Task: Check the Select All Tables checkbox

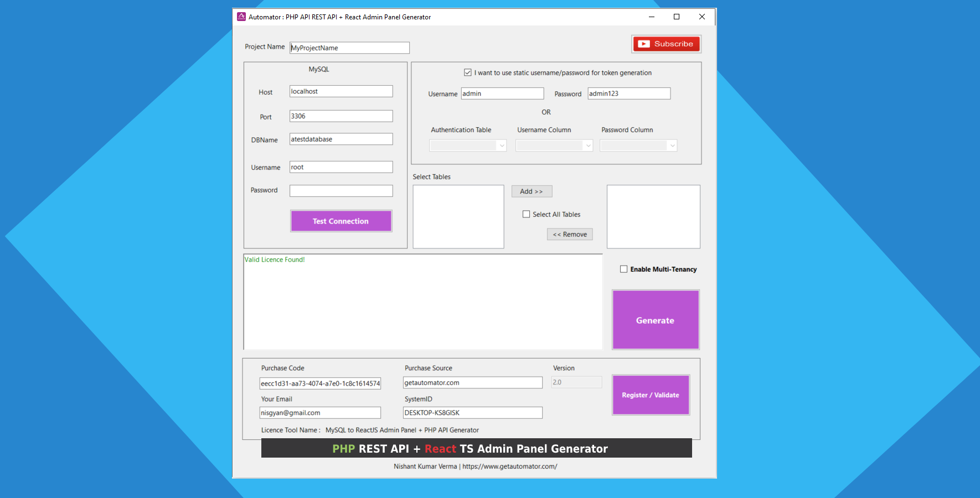Action: coord(527,214)
